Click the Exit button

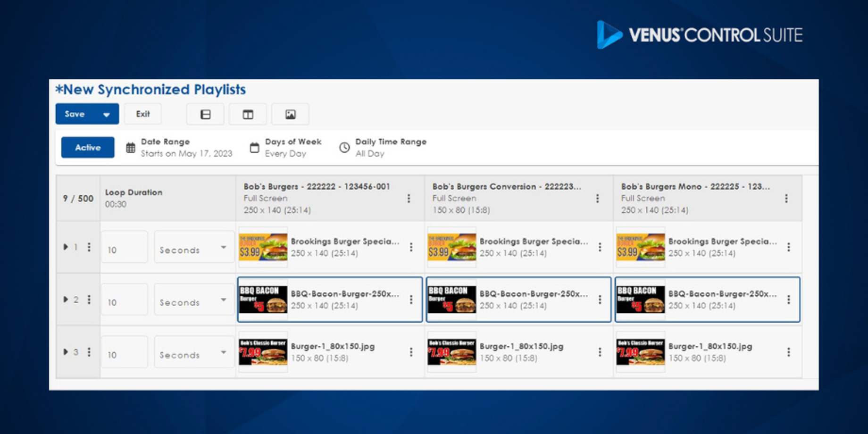pyautogui.click(x=143, y=114)
